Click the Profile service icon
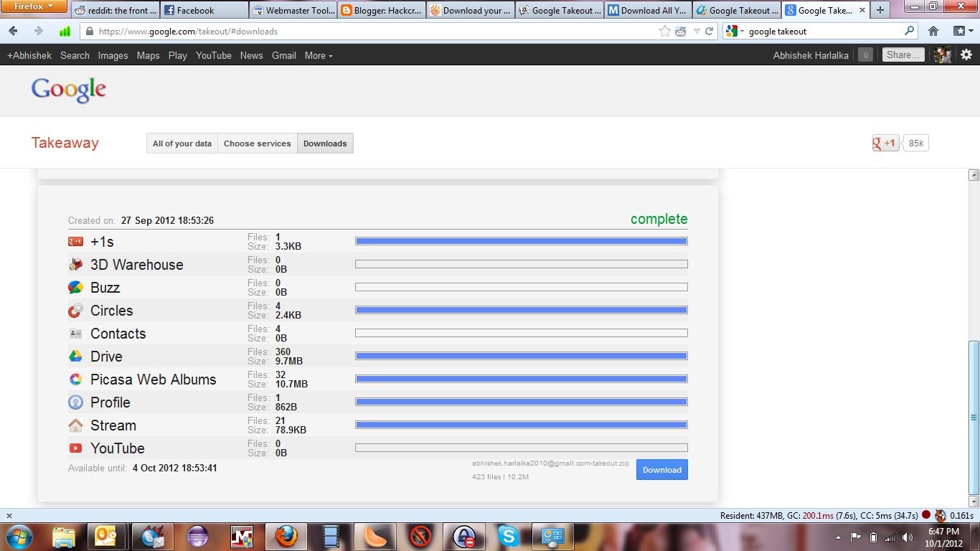The width and height of the screenshot is (980, 551). click(75, 402)
